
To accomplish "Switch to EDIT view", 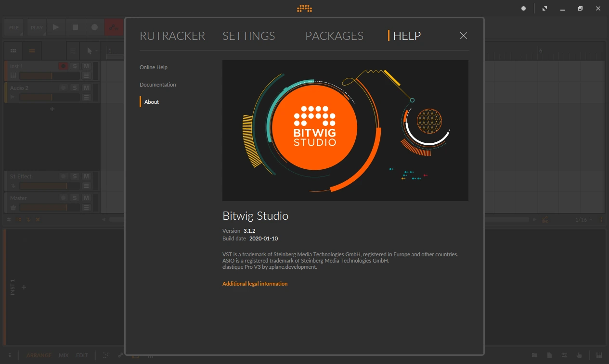I will (82, 355).
